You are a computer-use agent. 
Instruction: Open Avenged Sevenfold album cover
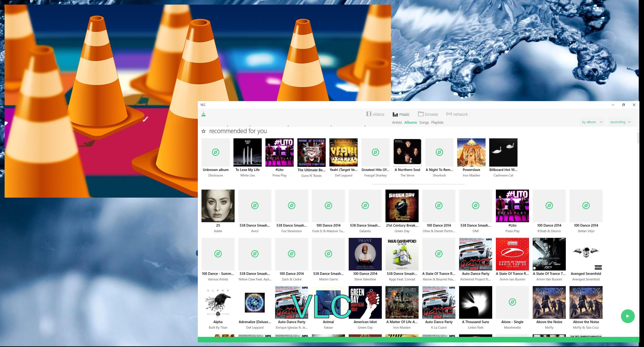(586, 254)
